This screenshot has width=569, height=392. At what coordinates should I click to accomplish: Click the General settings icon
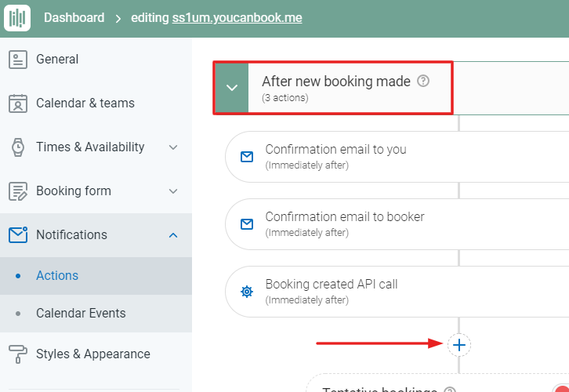tap(17, 60)
